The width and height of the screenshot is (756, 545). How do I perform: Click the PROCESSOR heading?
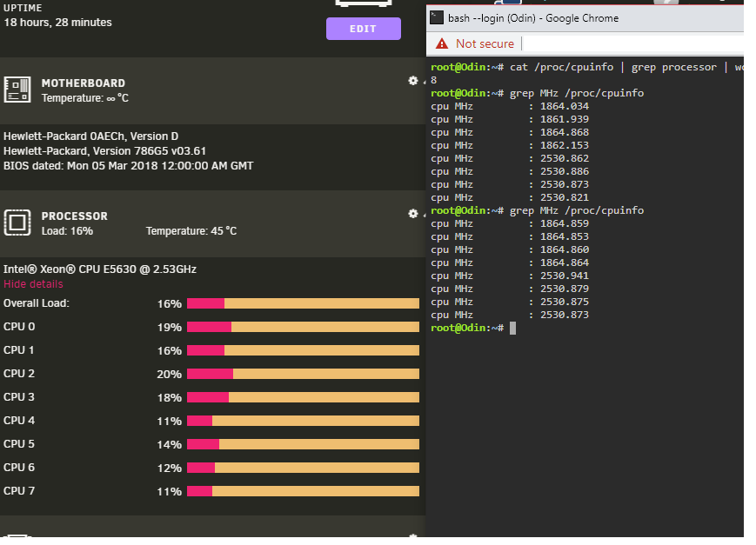click(74, 216)
